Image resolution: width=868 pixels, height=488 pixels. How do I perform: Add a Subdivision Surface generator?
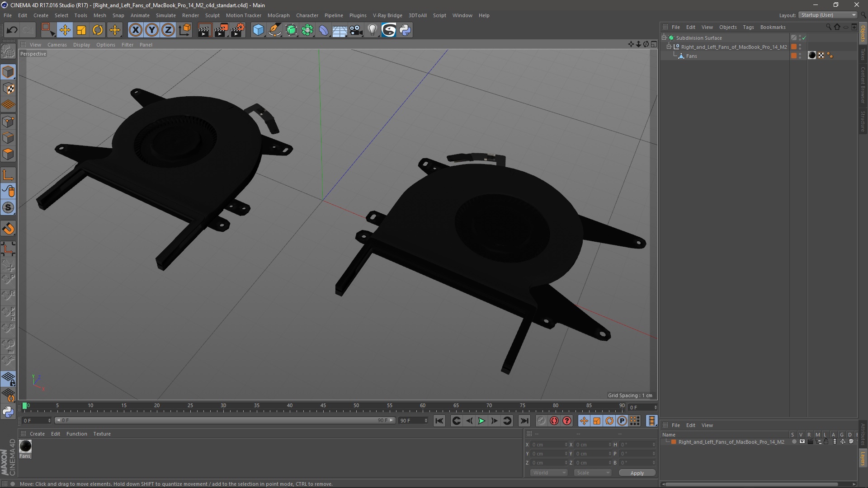[291, 30]
